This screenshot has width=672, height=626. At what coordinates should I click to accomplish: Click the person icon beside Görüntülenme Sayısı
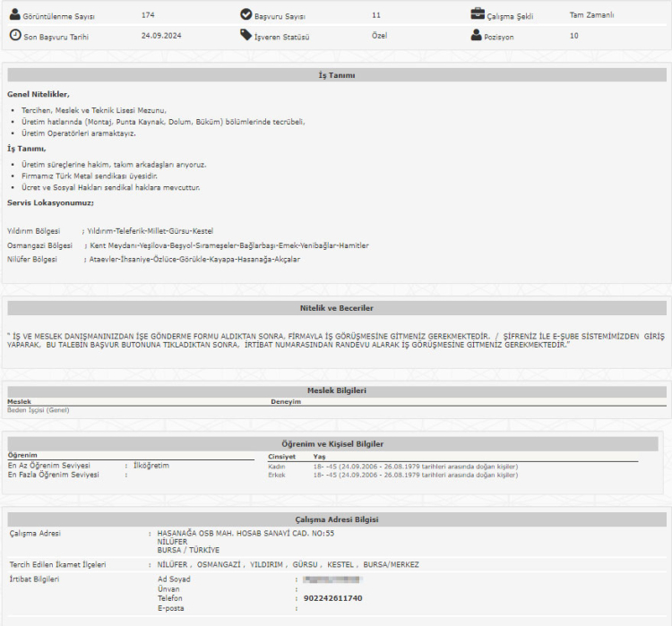click(x=14, y=15)
